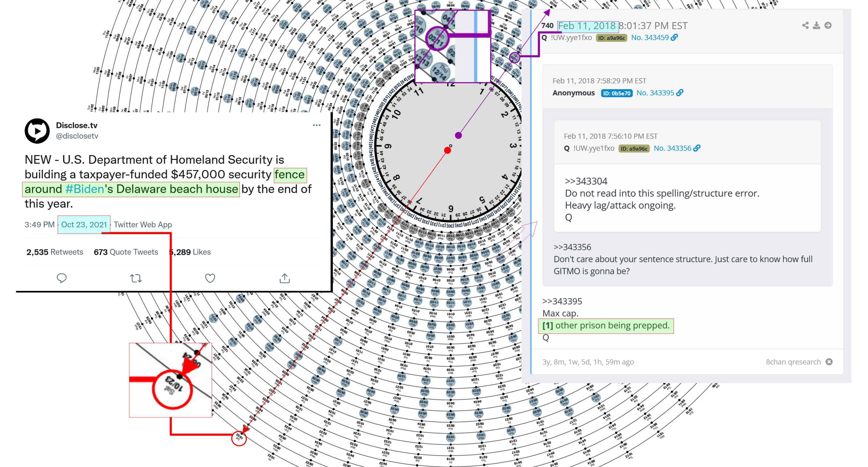
Task: Open post link No. 343459
Action: (650, 37)
